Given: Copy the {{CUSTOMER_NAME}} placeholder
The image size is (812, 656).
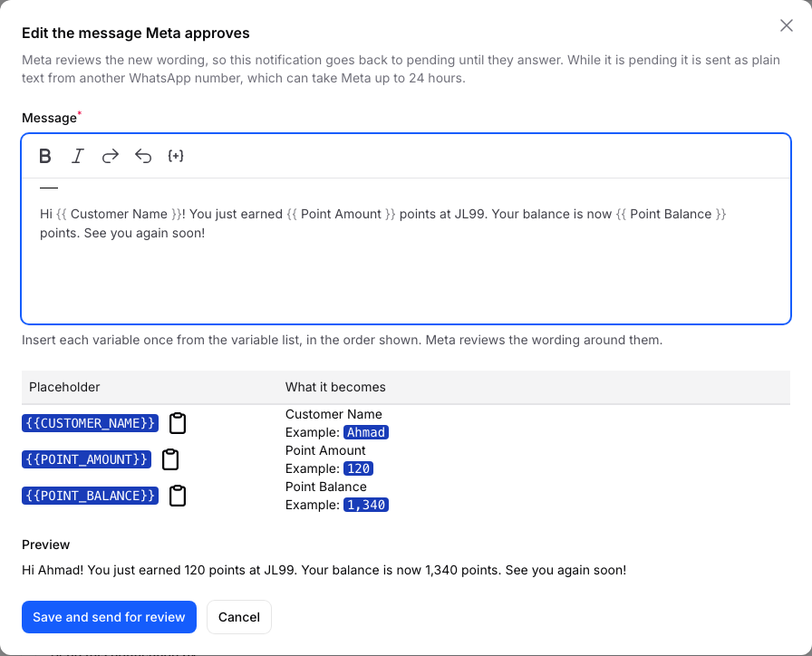Looking at the screenshot, I should (178, 423).
